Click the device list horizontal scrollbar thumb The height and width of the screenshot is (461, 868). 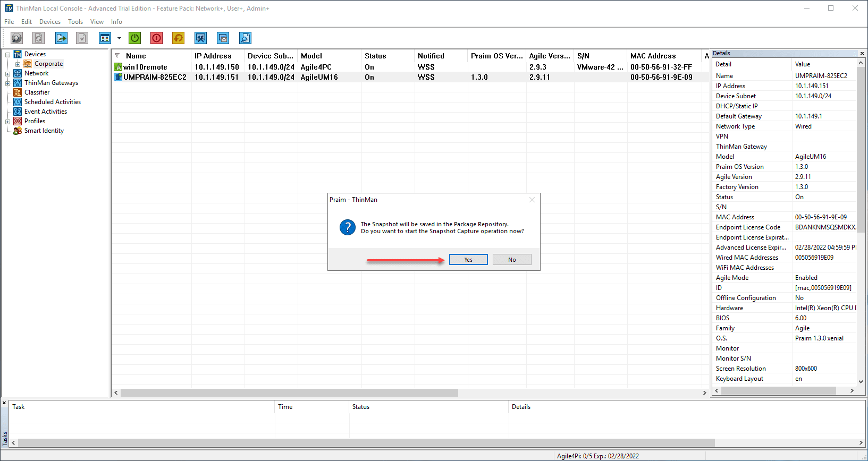pyautogui.click(x=289, y=392)
